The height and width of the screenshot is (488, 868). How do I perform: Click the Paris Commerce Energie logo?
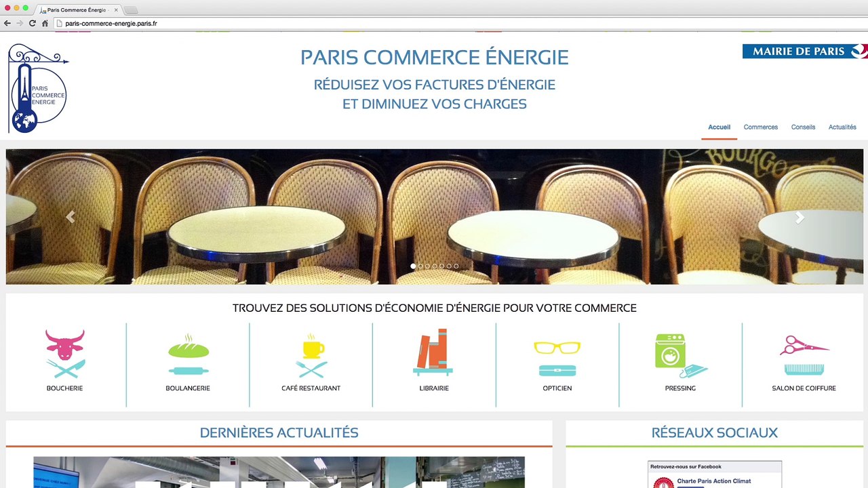coord(38,89)
